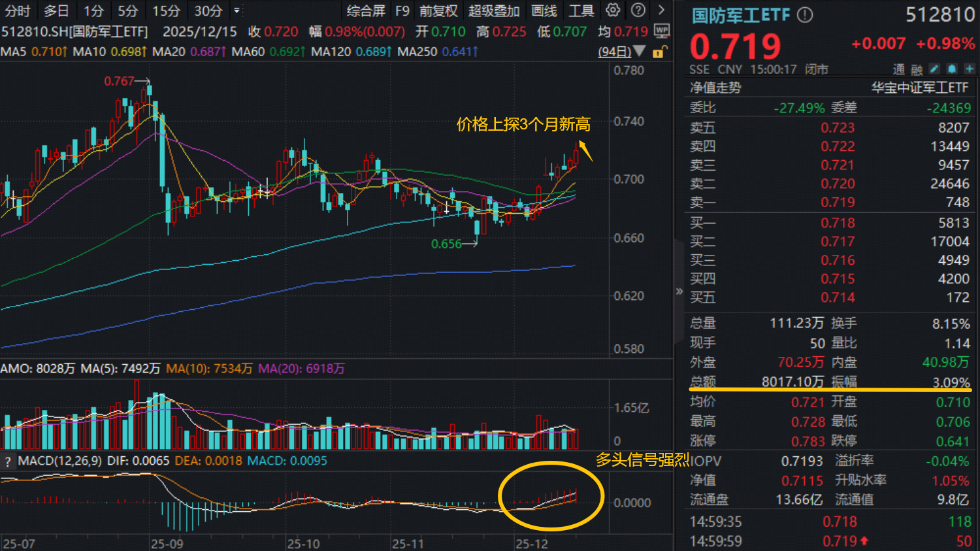The height and width of the screenshot is (551, 980).
Task: Click the info icon beside 国防军工ETF
Action: pyautogui.click(x=806, y=14)
